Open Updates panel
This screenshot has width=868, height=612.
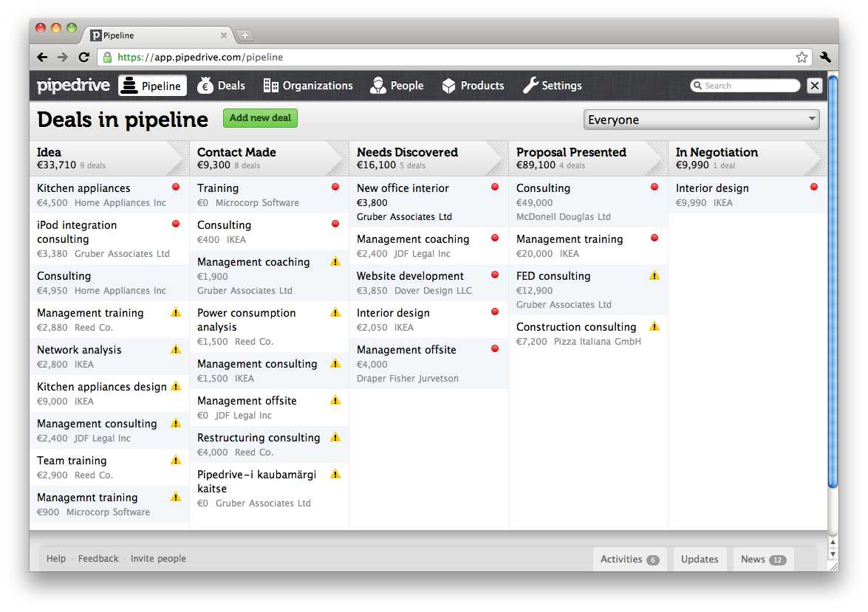pyautogui.click(x=700, y=560)
